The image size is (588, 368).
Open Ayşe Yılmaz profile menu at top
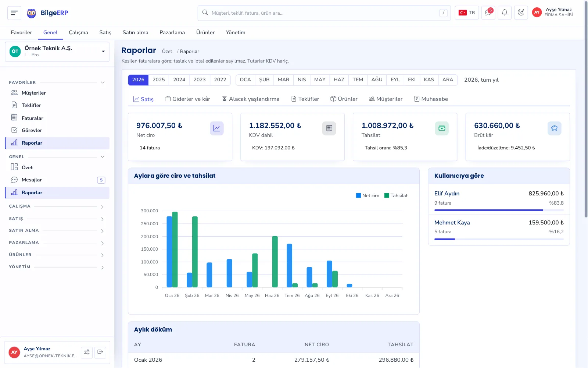[552, 13]
